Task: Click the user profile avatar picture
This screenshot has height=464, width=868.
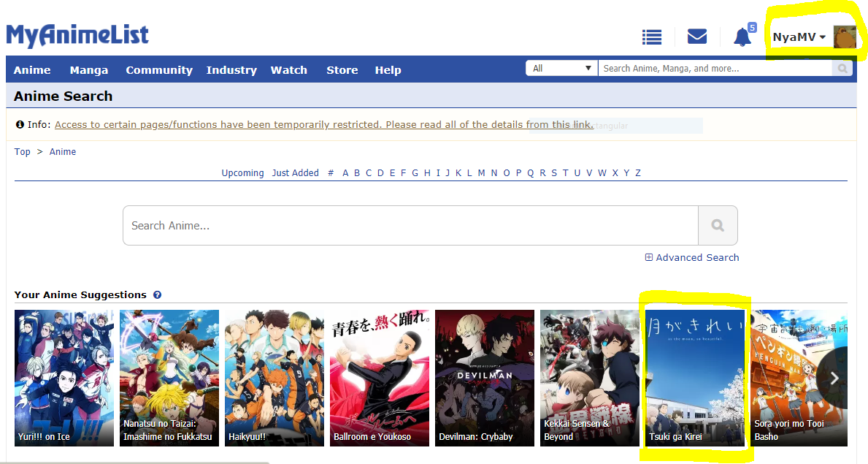Action: click(845, 37)
